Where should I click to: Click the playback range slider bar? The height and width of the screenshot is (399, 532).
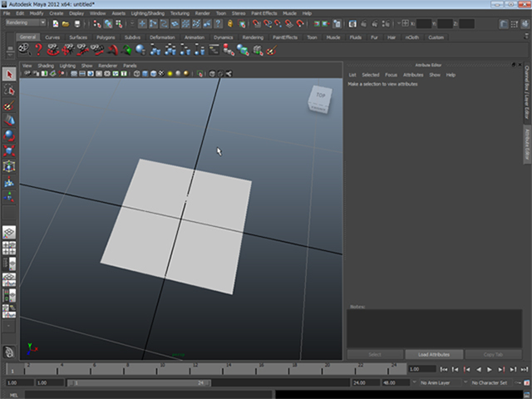[139, 383]
